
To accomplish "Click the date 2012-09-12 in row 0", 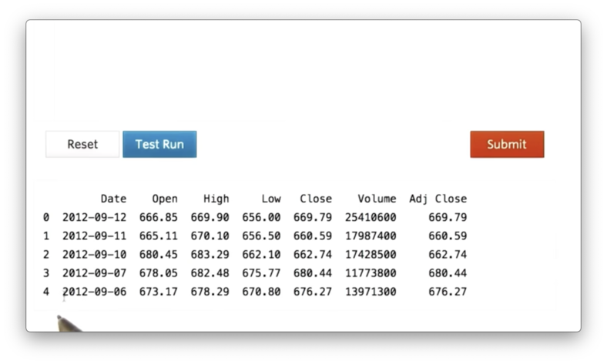I will click(94, 218).
